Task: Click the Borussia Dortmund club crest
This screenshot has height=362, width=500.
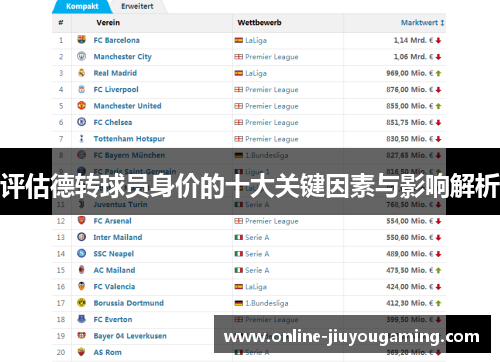Action: pyautogui.click(x=81, y=303)
